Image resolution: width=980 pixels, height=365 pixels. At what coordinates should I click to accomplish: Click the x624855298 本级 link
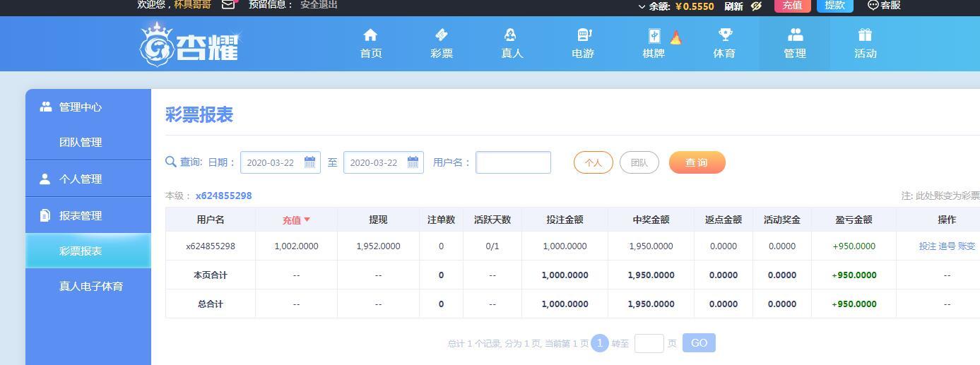tap(223, 196)
